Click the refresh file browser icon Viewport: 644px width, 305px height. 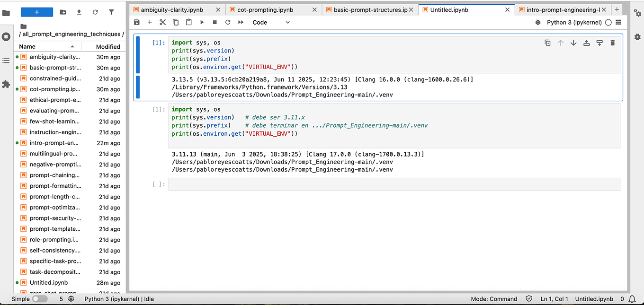tap(95, 12)
